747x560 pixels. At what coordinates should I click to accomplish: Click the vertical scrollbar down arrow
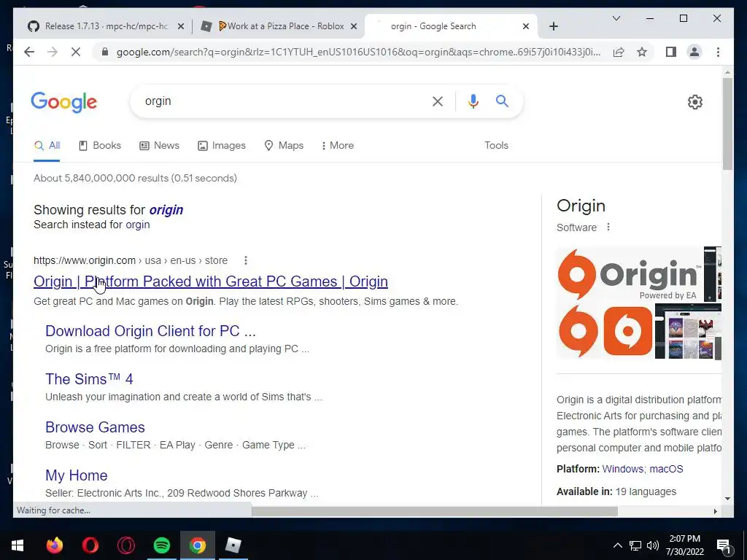(727, 499)
